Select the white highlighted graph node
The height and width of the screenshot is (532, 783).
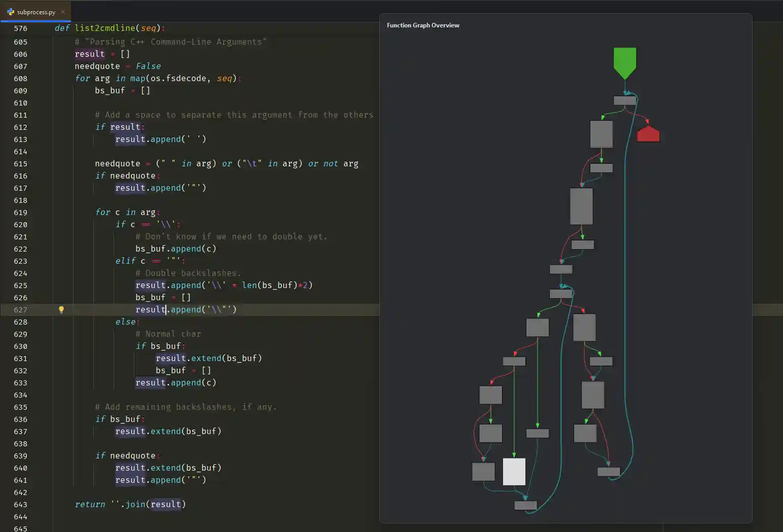pyautogui.click(x=514, y=472)
